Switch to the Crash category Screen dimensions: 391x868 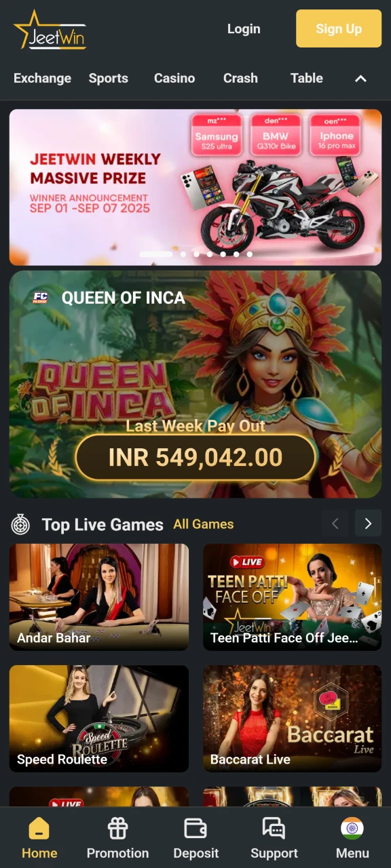(240, 78)
